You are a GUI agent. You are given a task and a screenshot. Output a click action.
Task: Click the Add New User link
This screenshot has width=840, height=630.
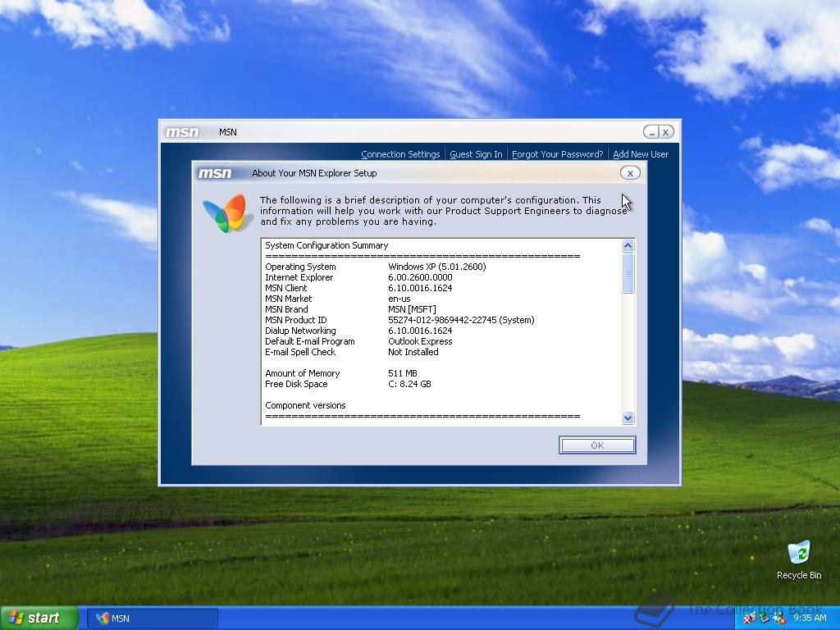tap(641, 154)
